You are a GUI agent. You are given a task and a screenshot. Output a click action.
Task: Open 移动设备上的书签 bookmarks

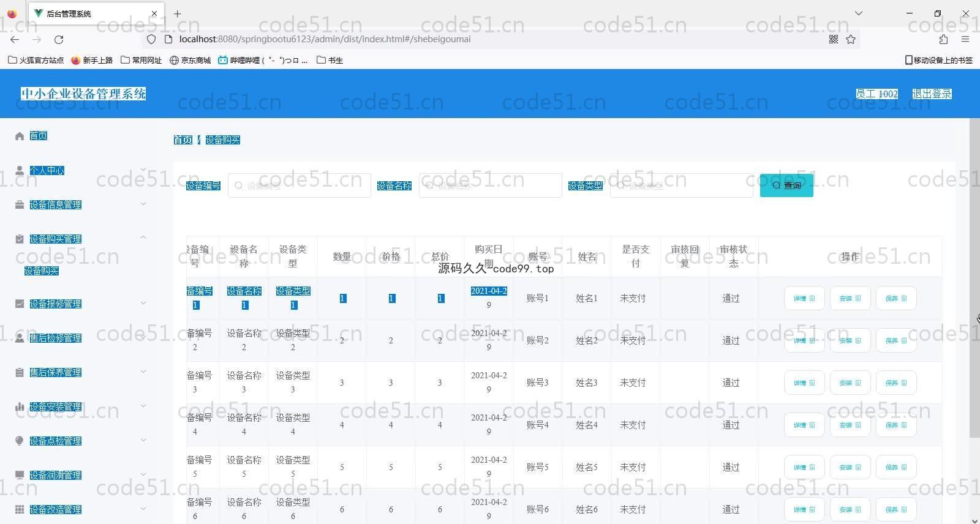[939, 60]
